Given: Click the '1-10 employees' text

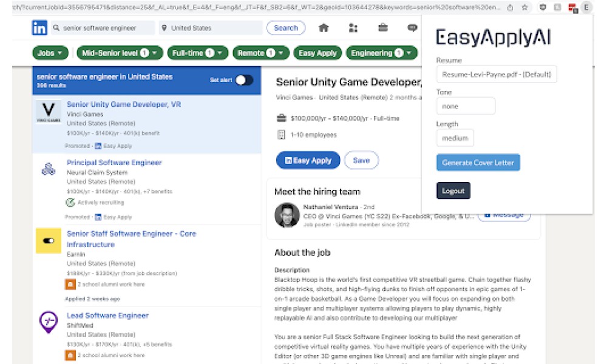Looking at the screenshot, I should (314, 135).
